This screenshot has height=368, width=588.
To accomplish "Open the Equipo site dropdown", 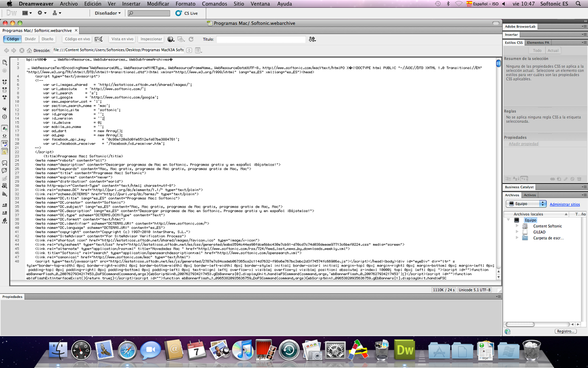I will tap(526, 204).
